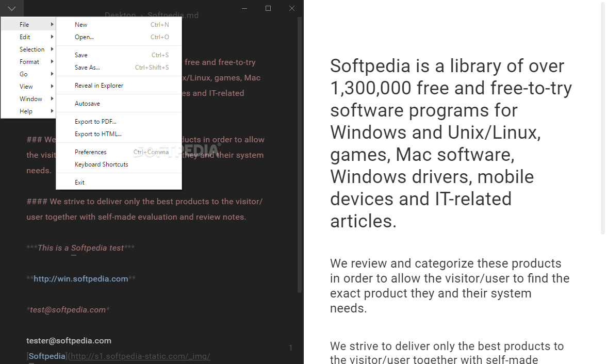Expand Window submenu arrow
This screenshot has width=607, height=364.
point(52,98)
